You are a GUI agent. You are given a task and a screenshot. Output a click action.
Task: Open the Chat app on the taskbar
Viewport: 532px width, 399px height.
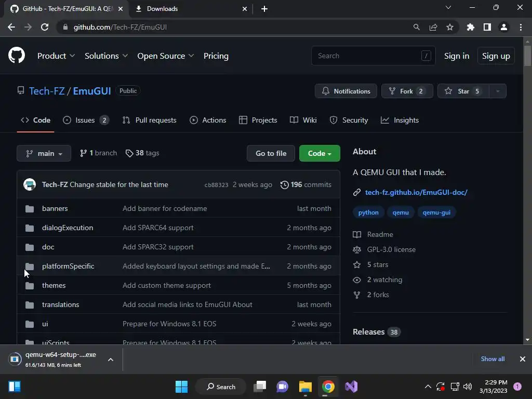click(282, 387)
